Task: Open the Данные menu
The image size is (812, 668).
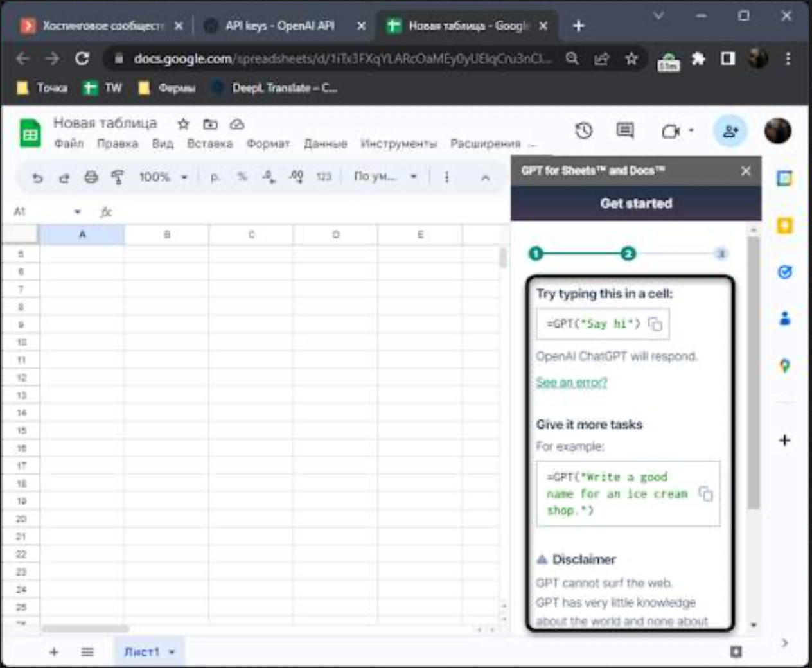Action: [325, 143]
